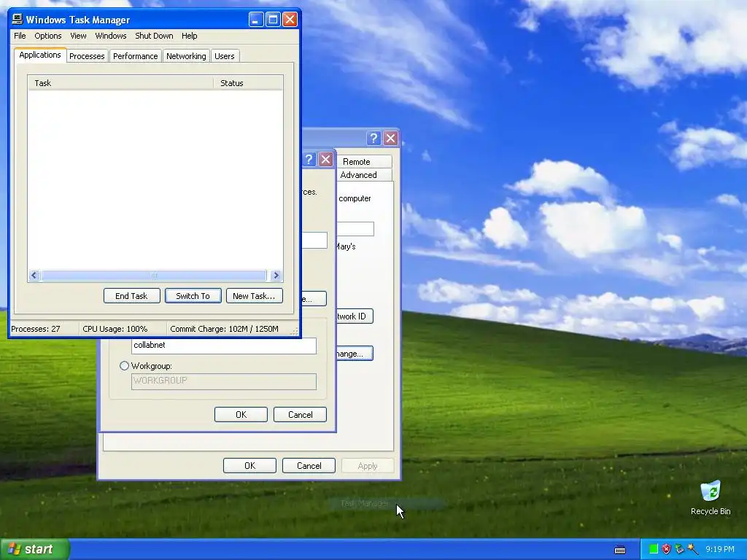Open the View menu
The width and height of the screenshot is (747, 560).
click(x=78, y=36)
